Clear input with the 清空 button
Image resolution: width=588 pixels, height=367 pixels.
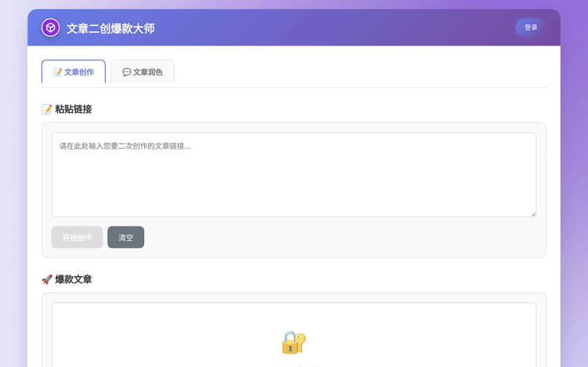[125, 238]
